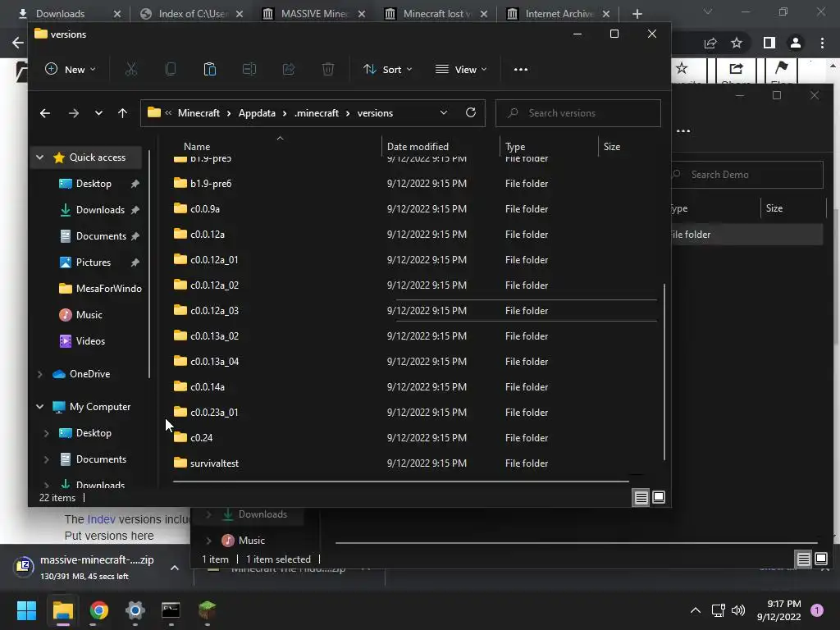Open Videos in Quick access
Viewport: 840px width, 630px height.
click(x=83, y=341)
